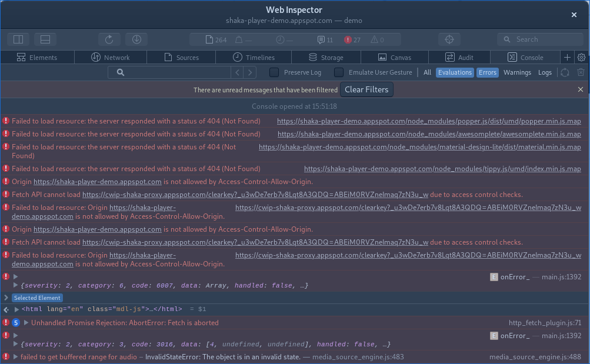Open a new inspector tab with the plus icon
Image resolution: width=590 pixels, height=364 pixels.
566,57
